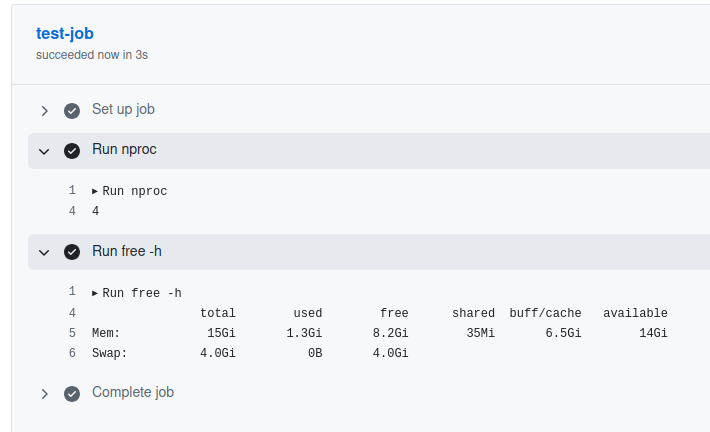Select line number 4 in Run nproc output
Viewport: 710px width, 432px height.
72,211
